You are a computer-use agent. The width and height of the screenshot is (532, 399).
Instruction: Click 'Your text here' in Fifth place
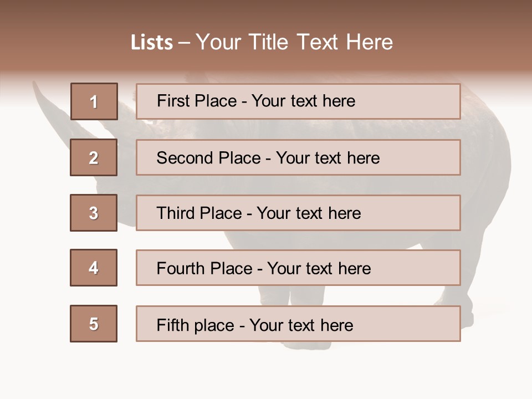pos(301,325)
